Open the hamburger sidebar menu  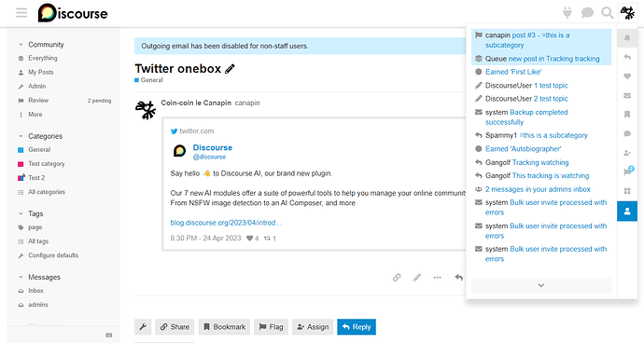tap(21, 13)
